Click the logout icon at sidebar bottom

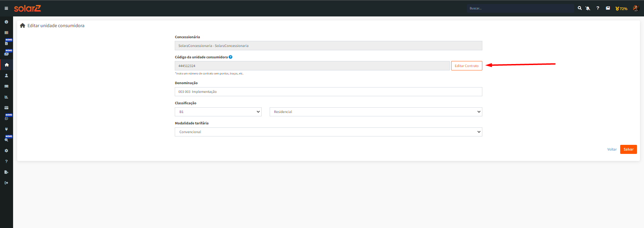click(6, 183)
